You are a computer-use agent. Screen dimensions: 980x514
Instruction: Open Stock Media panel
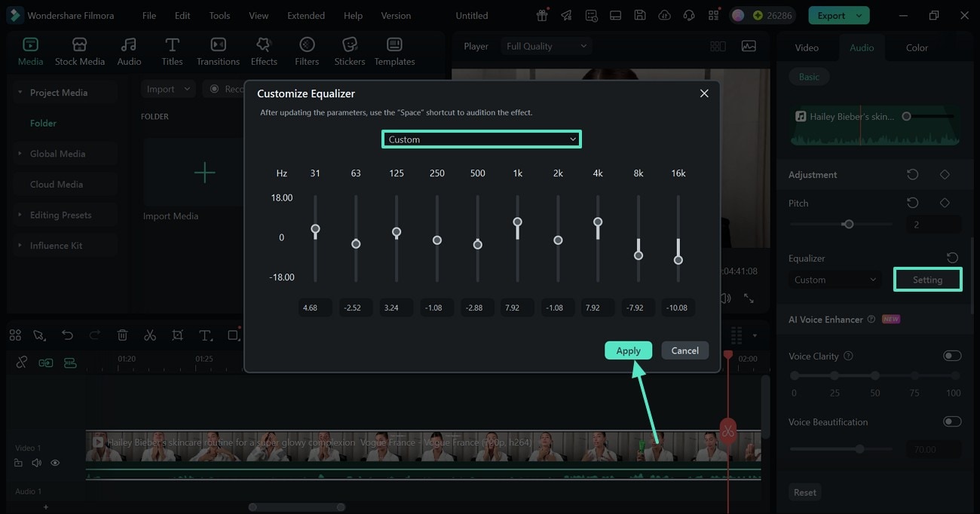click(x=80, y=50)
